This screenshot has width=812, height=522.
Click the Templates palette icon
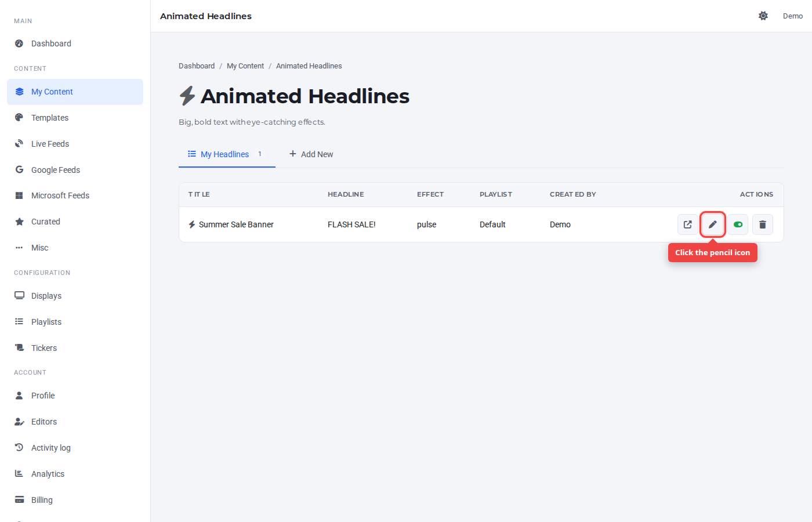[x=19, y=118]
